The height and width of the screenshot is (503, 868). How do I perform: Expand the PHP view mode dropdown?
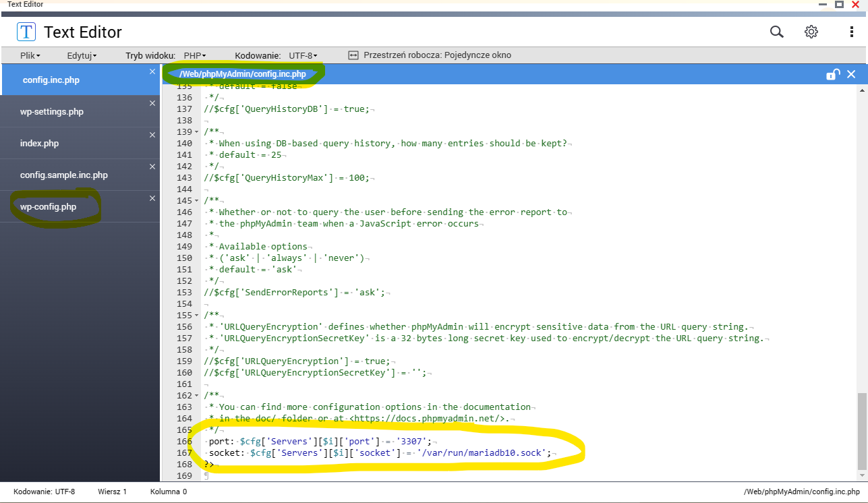pyautogui.click(x=195, y=55)
